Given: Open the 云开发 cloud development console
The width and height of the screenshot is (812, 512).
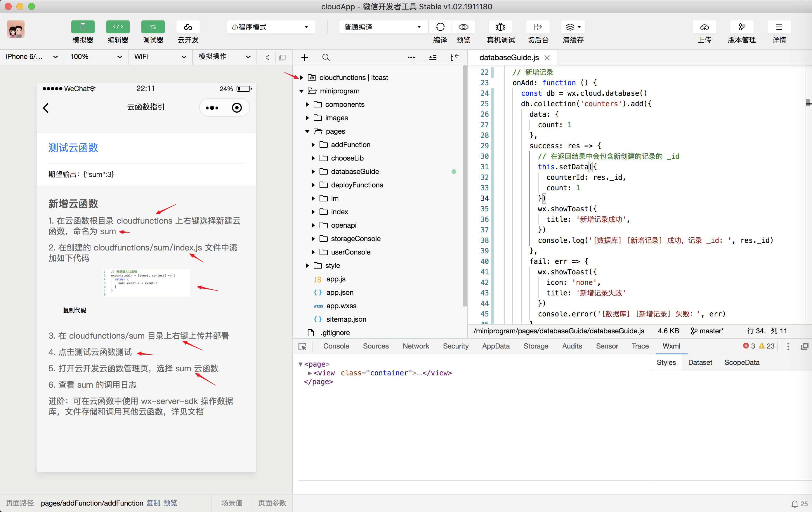Looking at the screenshot, I should [188, 27].
